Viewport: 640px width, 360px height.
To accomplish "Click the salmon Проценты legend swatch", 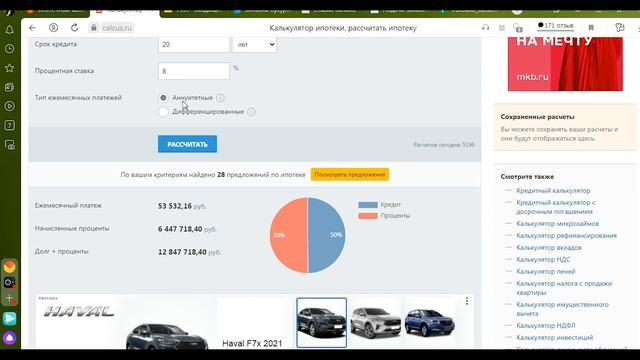I will pos(368,216).
